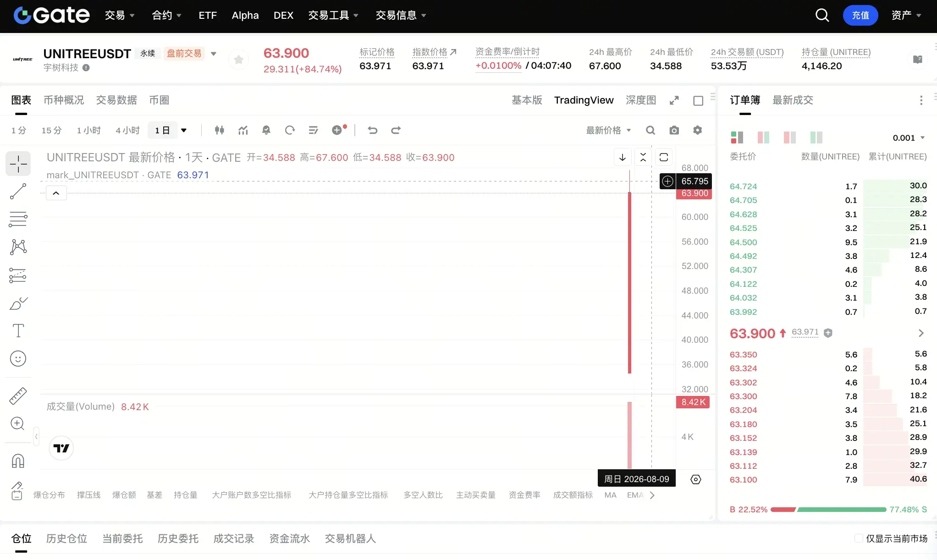Take a chart snapshot with camera icon
Viewport: 937px width, 560px height.
pyautogui.click(x=674, y=130)
